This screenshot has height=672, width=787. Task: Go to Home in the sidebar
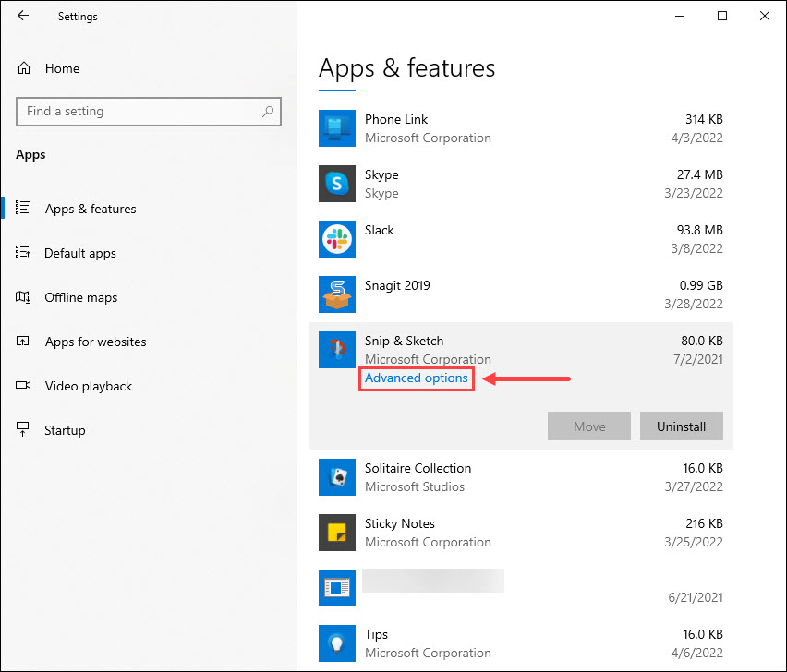pos(62,68)
